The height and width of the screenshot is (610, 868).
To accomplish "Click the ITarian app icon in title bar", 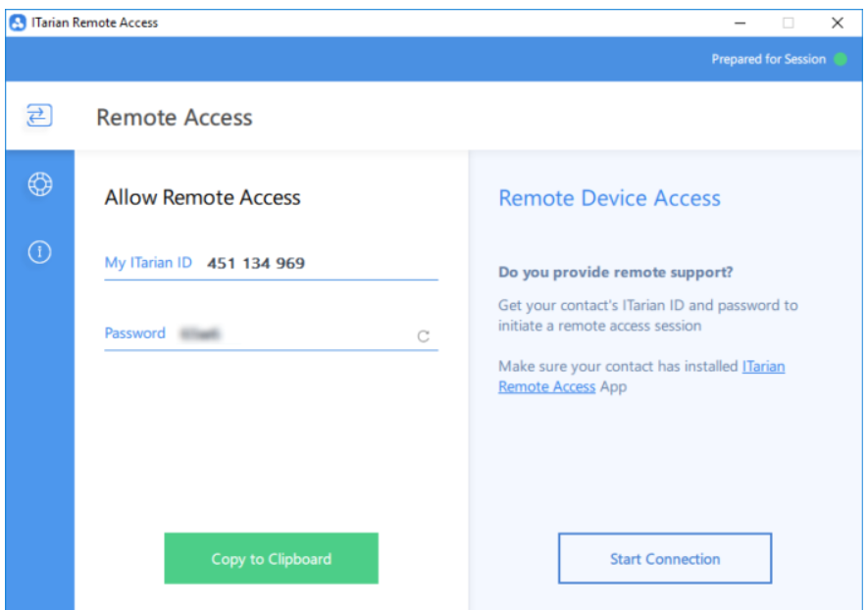I will [x=18, y=23].
